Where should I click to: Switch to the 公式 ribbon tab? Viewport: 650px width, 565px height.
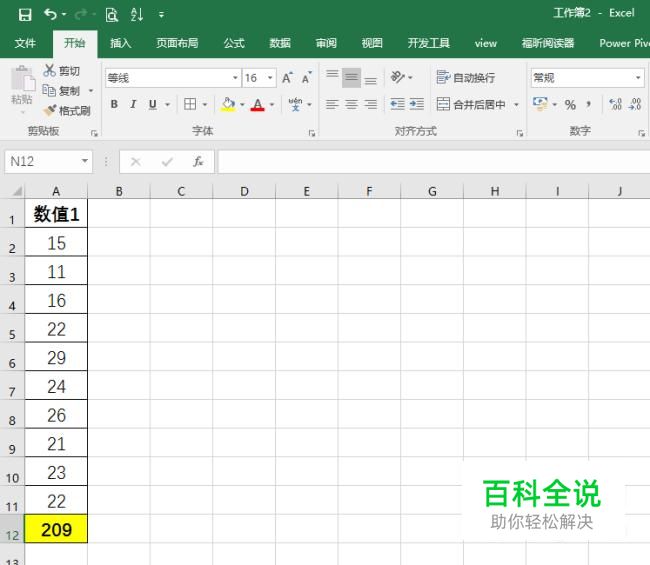click(234, 43)
